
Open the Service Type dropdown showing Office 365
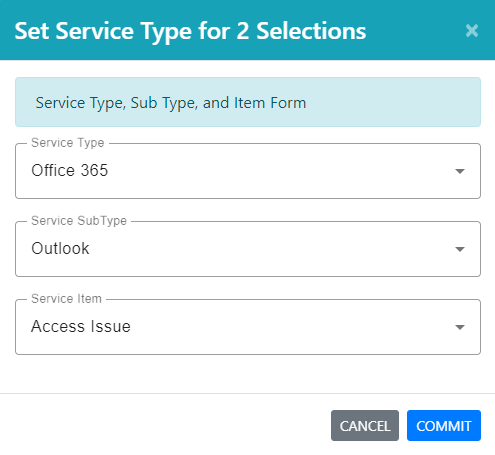tap(248, 171)
